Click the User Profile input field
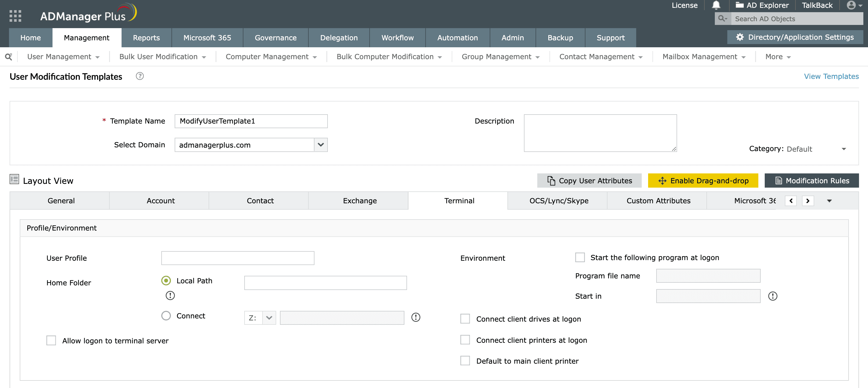Screen dimensions: 868x388 [x=238, y=258]
